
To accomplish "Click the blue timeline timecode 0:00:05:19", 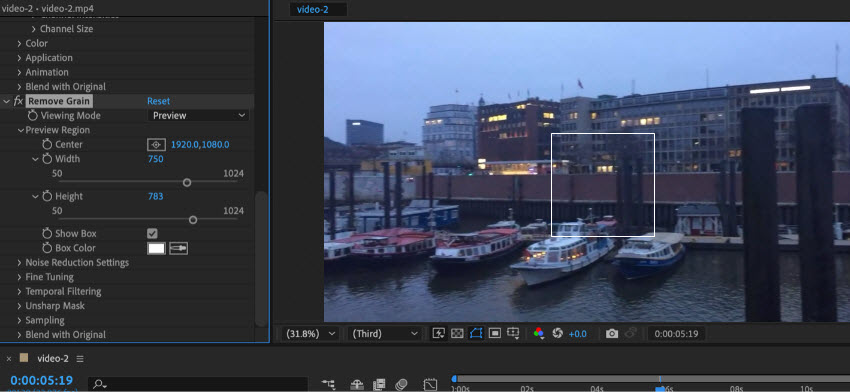I will click(x=42, y=380).
